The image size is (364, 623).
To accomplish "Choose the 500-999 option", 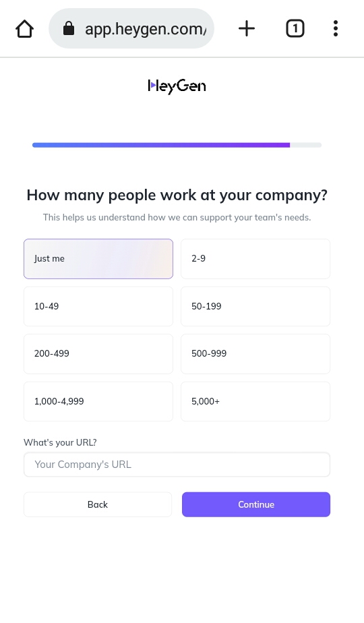I will 255,353.
